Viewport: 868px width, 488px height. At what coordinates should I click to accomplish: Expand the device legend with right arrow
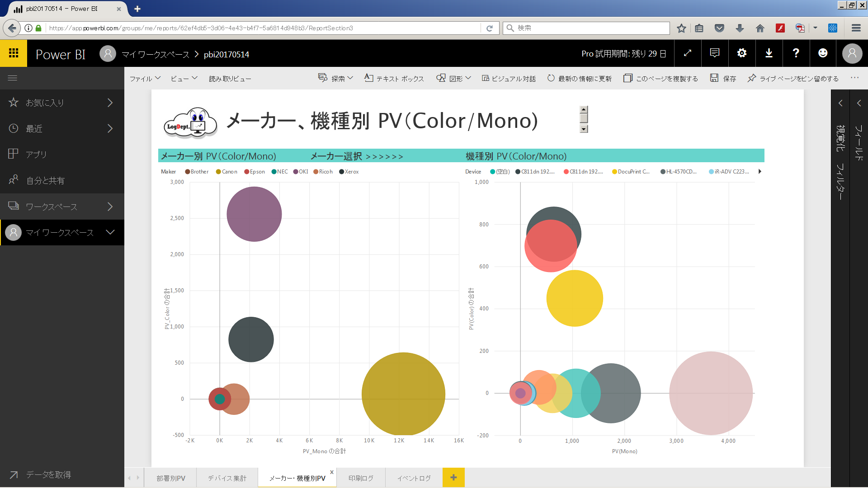[x=760, y=172]
